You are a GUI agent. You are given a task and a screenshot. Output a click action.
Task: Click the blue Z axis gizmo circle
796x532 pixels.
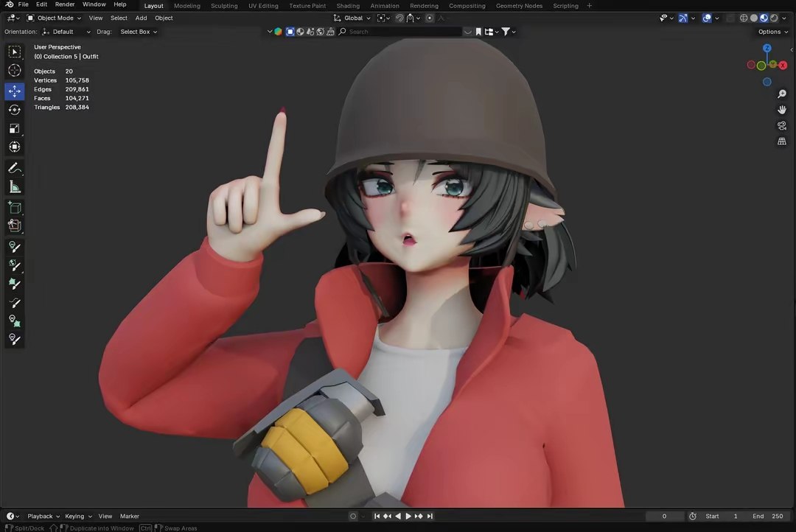(x=767, y=48)
